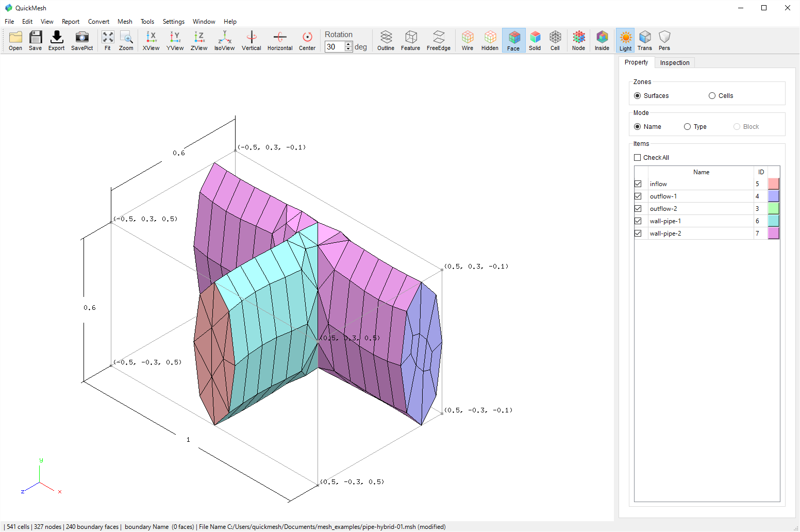Show mesh Outline display
Screen dimensions: 800x532
coord(386,41)
